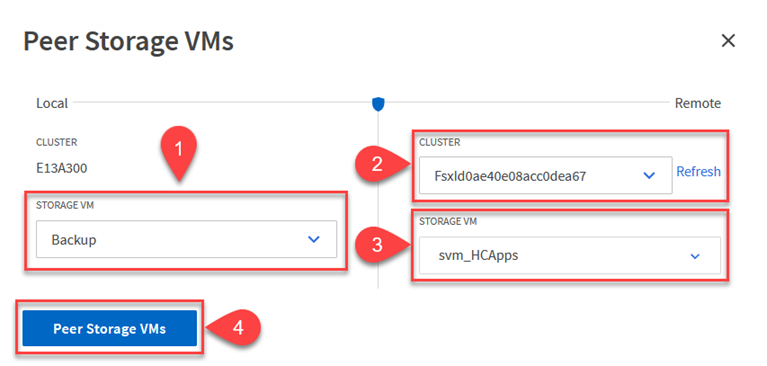This screenshot has width=767, height=366.
Task: Click the Refresh link next to remote cluster
Action: pyautogui.click(x=699, y=172)
